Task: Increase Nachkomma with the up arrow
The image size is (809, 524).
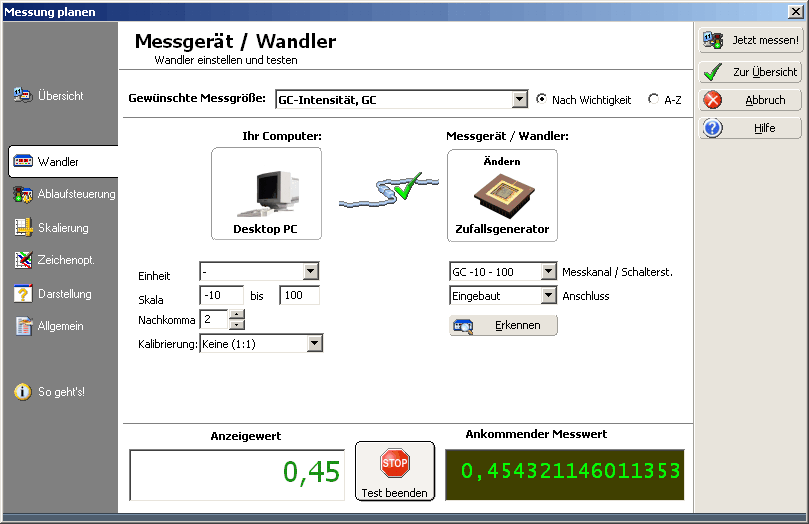Action: pyautogui.click(x=236, y=314)
